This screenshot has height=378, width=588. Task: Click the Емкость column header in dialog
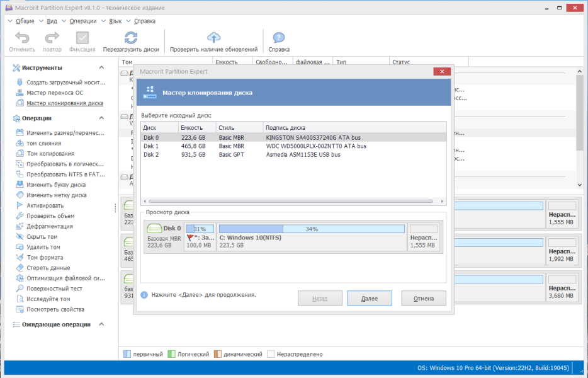[197, 128]
